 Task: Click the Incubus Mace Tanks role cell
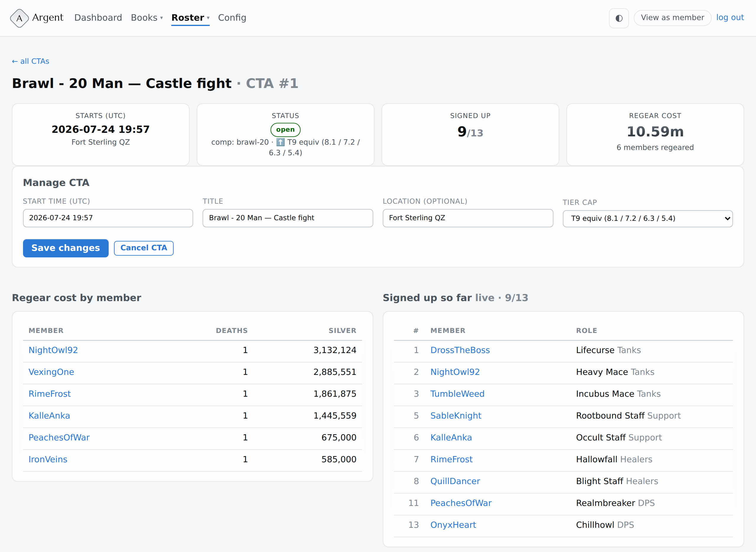(x=618, y=393)
